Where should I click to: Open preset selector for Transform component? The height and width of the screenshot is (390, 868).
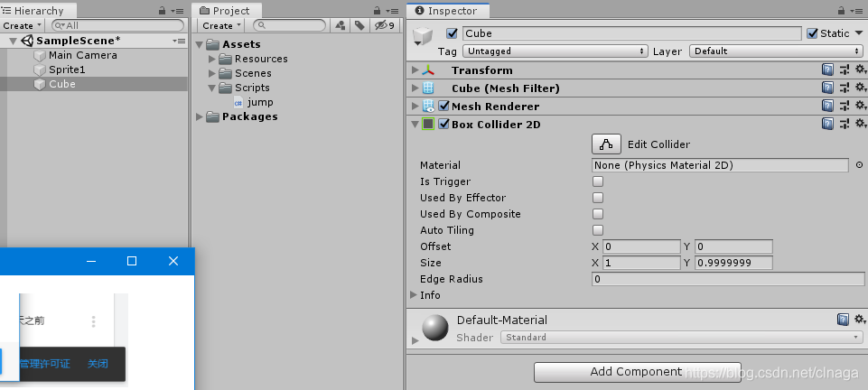tap(845, 70)
